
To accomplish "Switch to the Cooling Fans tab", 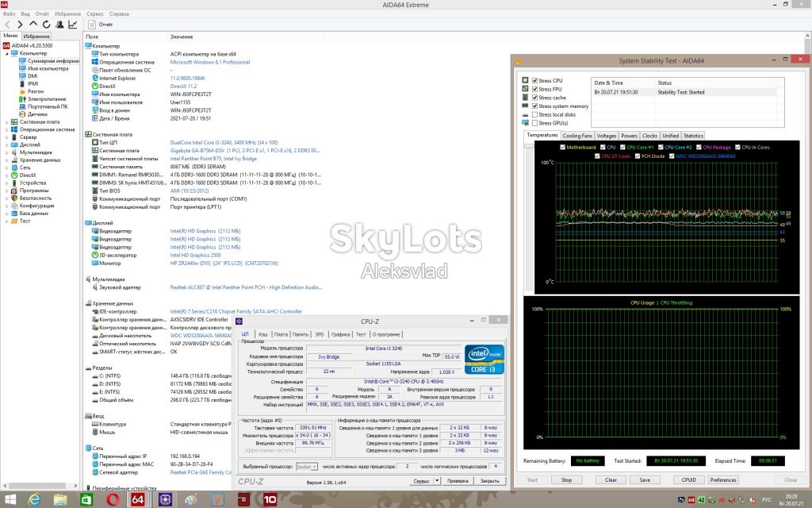I will (x=577, y=136).
